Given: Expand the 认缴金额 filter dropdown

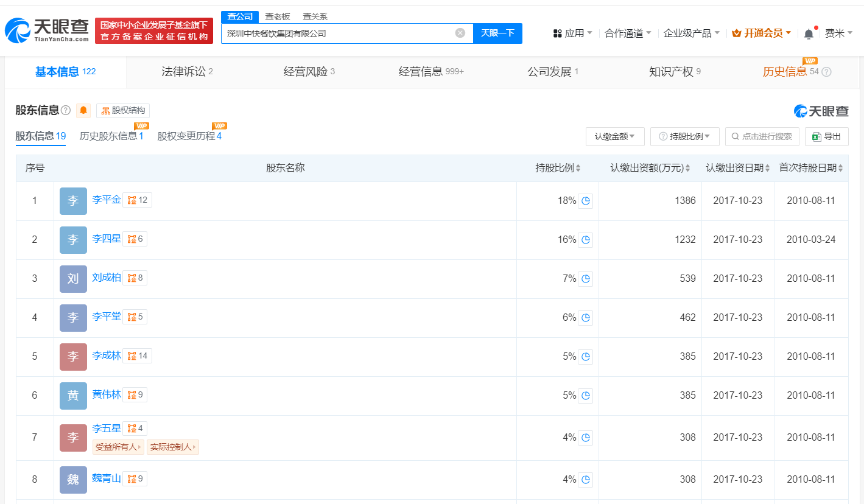Looking at the screenshot, I should (614, 136).
